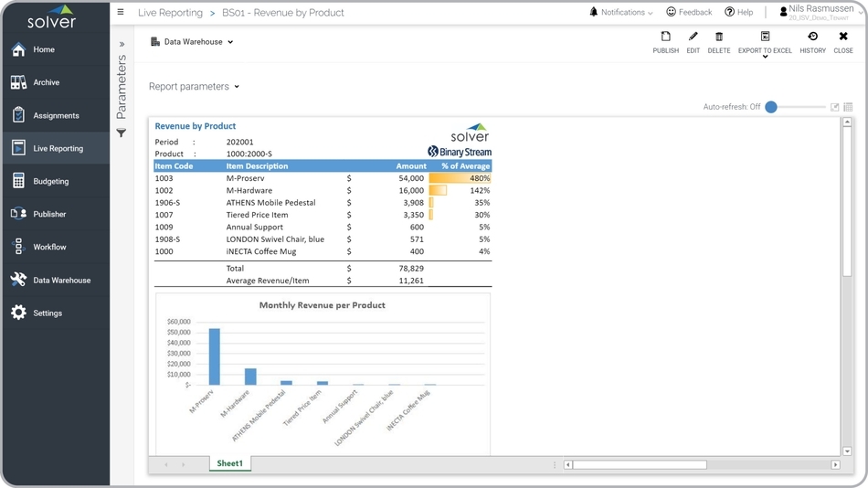Click the Edit pencil icon
868x488 pixels.
click(693, 37)
